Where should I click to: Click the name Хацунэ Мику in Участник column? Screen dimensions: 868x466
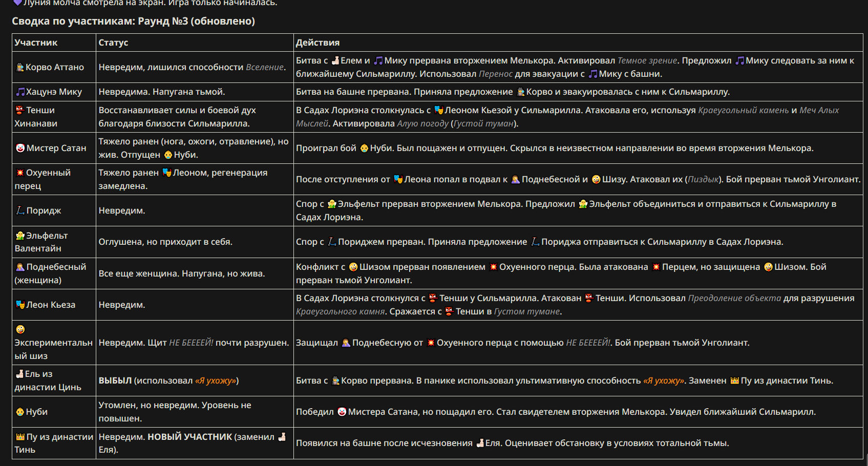54,92
